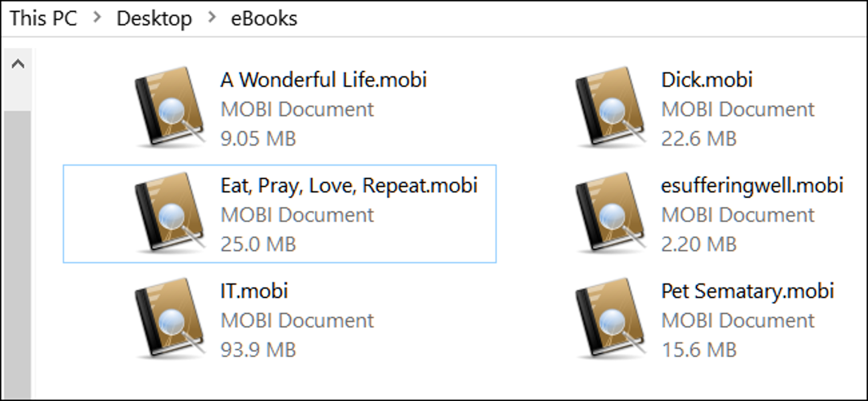Click the Eat, Pray, Love, Repeat.mobi label
Image resolution: width=868 pixels, height=401 pixels.
point(349,185)
